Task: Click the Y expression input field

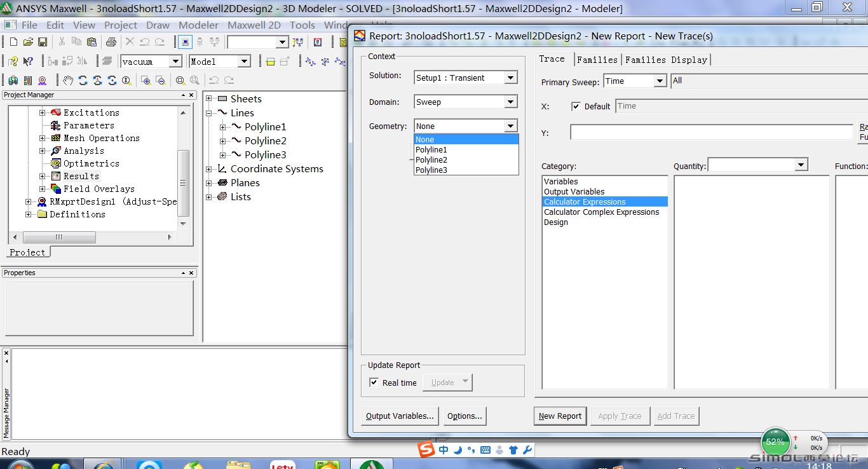Action: (x=712, y=132)
